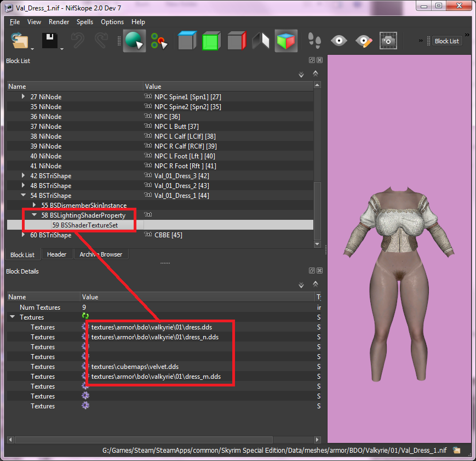
Task: Select the dress_n.dds texture path value
Action: [155, 337]
